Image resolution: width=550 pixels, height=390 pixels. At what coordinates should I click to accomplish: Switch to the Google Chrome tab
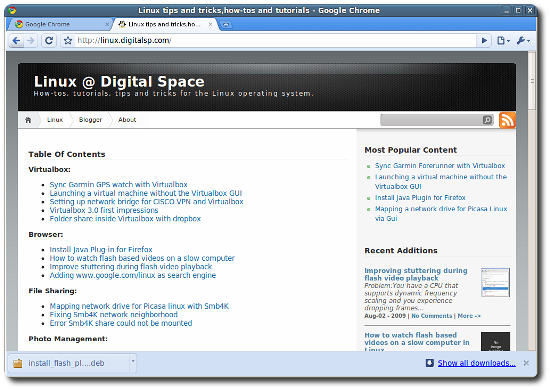click(x=60, y=24)
